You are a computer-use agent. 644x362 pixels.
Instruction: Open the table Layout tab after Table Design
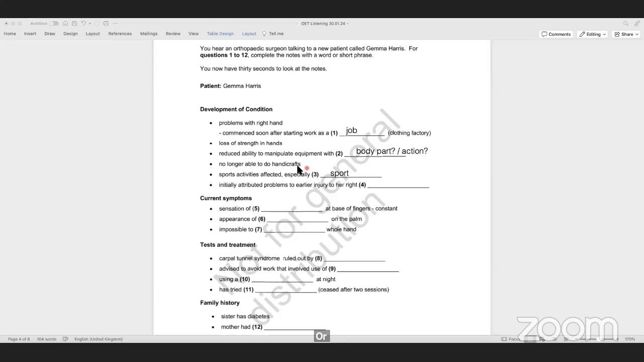(x=249, y=34)
